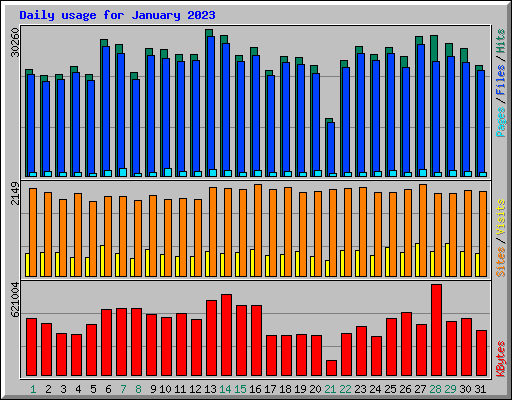Click the cyan Pages bar for day 7
Screen dimensions: 512x400
(x=123, y=172)
